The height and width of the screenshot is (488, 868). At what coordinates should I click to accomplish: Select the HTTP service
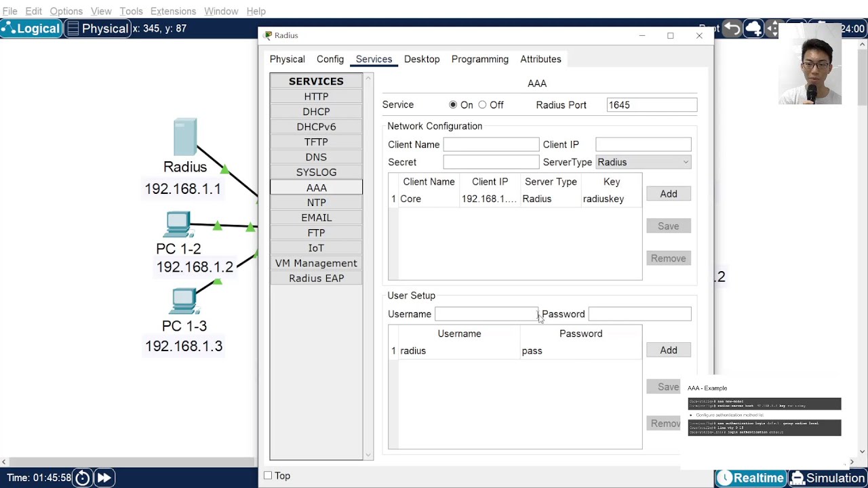[x=316, y=96]
